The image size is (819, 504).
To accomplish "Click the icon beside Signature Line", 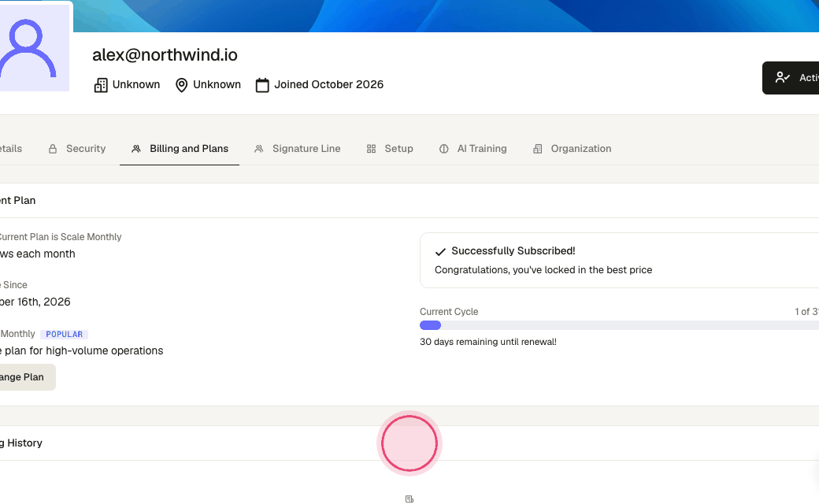I will click(x=258, y=149).
